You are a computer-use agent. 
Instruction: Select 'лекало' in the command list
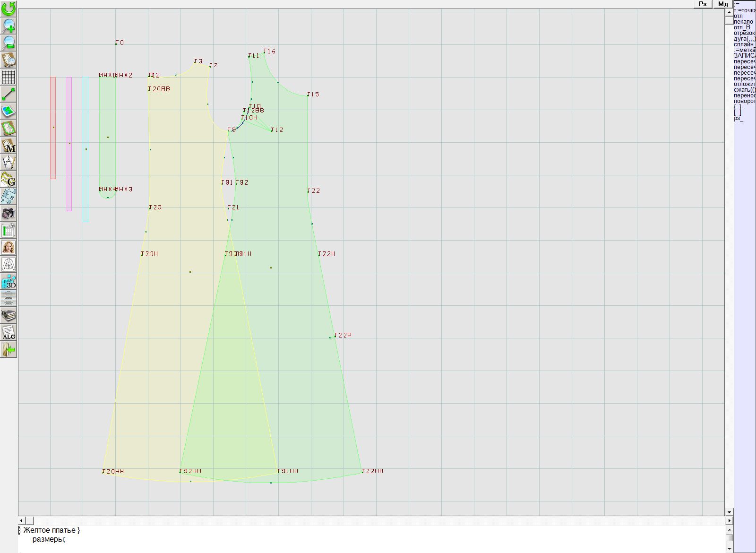click(x=744, y=22)
